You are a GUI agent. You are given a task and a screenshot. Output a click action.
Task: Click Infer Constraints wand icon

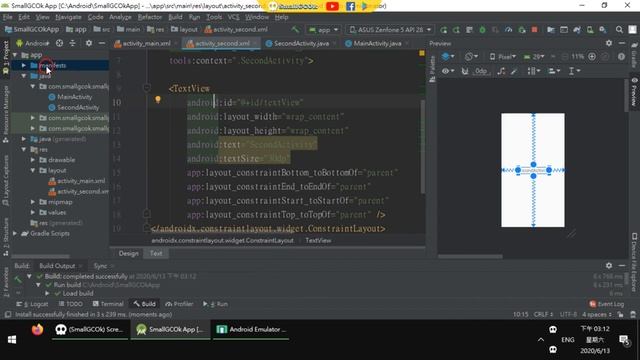[x=514, y=71]
